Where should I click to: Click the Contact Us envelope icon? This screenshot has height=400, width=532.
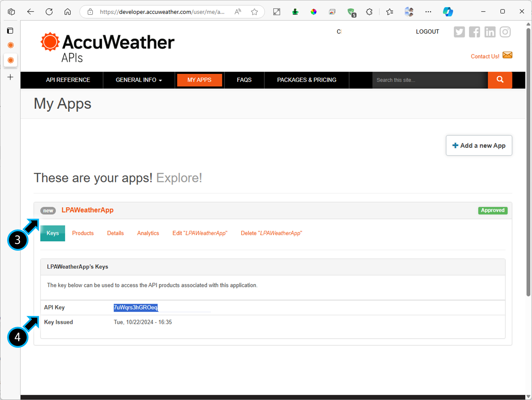click(507, 55)
